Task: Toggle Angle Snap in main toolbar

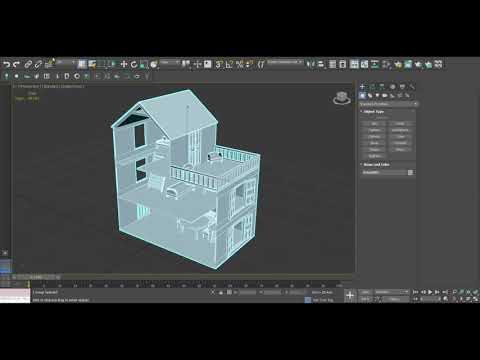Action: pyautogui.click(x=229, y=64)
